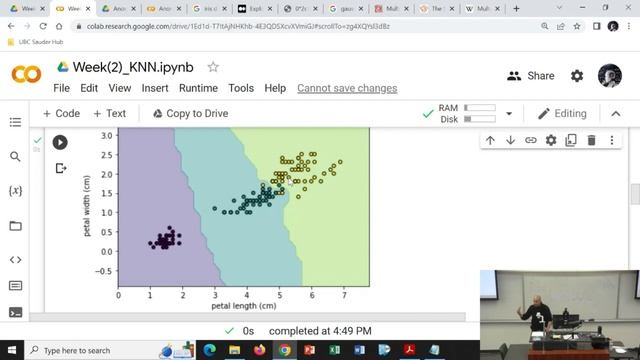Open the Editing mode dropdown
Viewport: 640px width, 360px height.
[562, 113]
